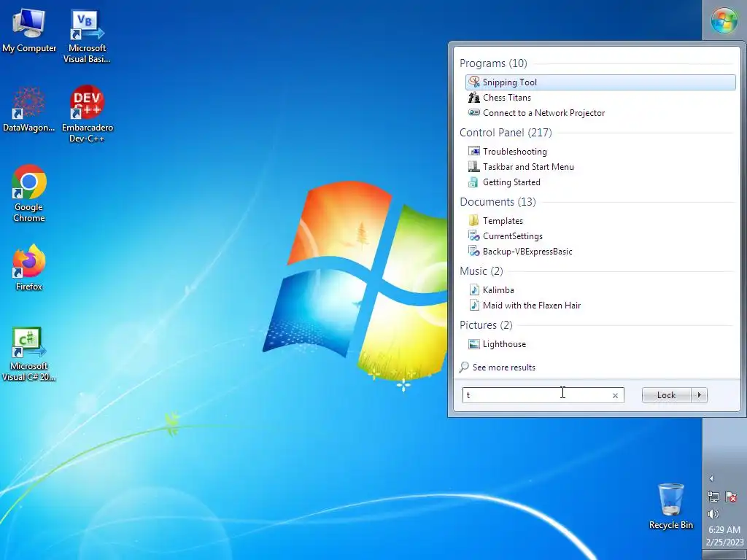Select the Recycle Bin icon
747x560 pixels.
coord(671,507)
